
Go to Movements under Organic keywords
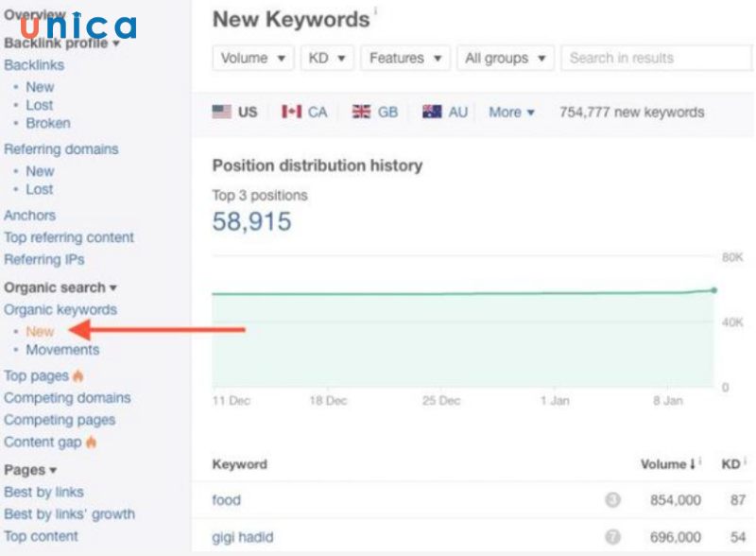61,350
